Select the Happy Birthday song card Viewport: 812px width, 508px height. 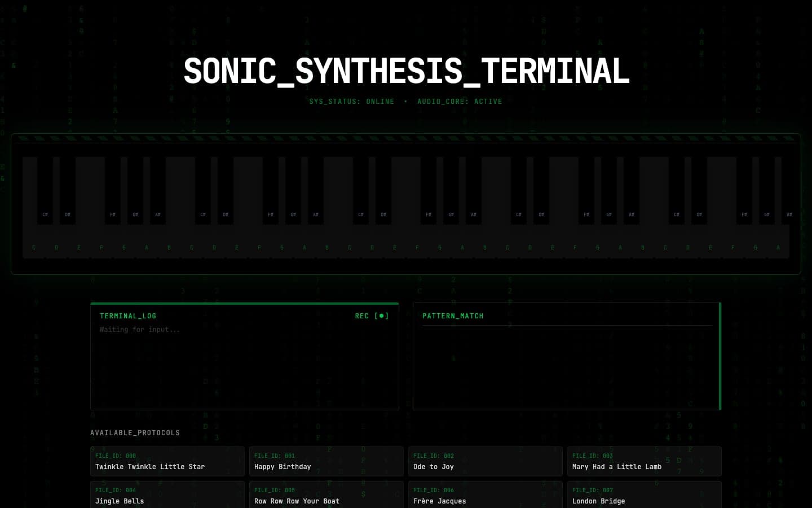326,461
